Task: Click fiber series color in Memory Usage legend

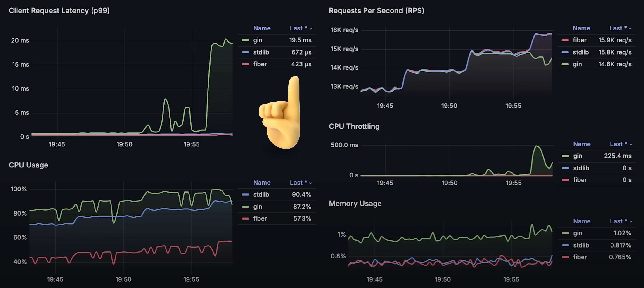Action: click(565, 257)
